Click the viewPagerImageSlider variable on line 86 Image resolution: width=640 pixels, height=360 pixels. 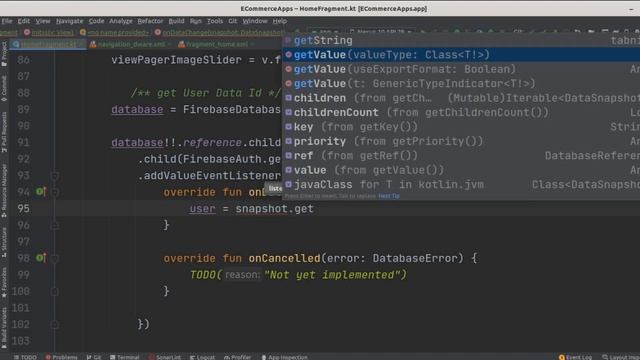(x=176, y=60)
